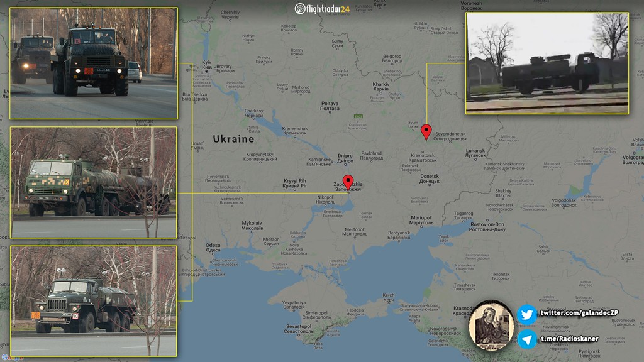The height and width of the screenshot is (362, 644).
Task: Click the Nikopol' city label
Action: click(x=326, y=199)
